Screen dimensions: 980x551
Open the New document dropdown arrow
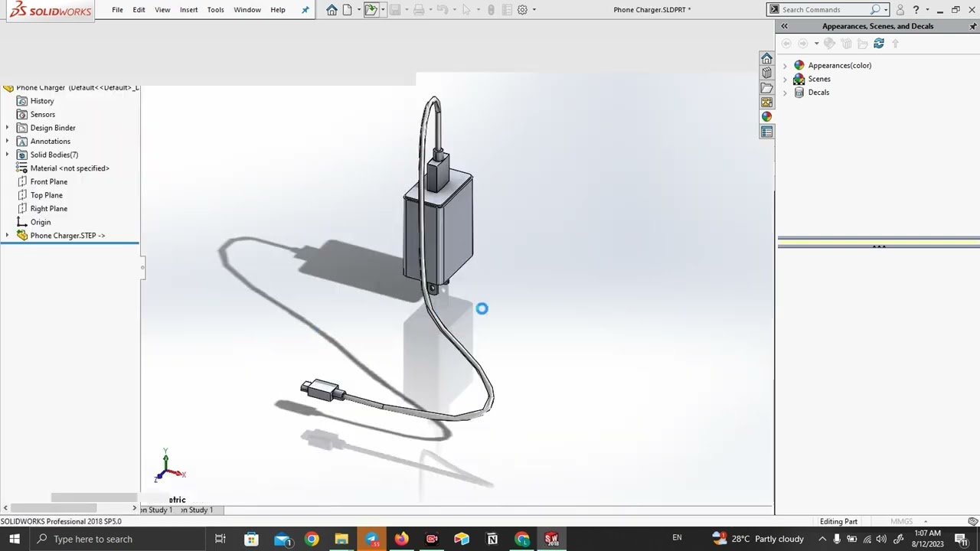coord(358,10)
